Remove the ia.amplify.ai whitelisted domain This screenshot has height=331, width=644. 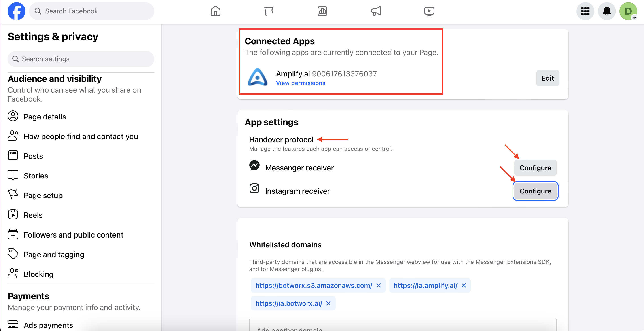pos(464,286)
